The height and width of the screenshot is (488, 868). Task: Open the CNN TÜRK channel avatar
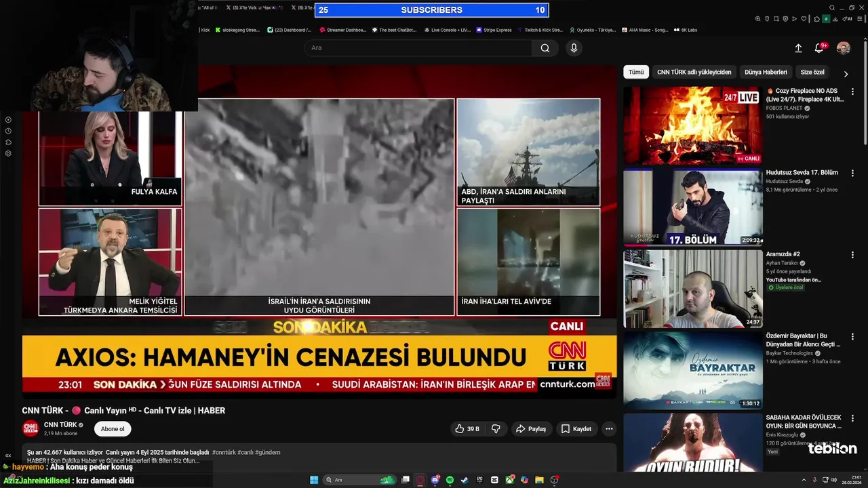(31, 428)
